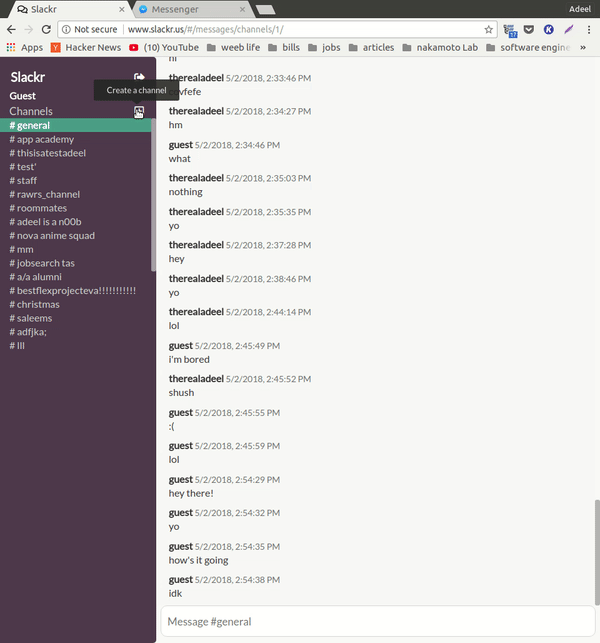The image size is (600, 643).
Task: Open the YouTube bookmark
Action: tap(164, 48)
